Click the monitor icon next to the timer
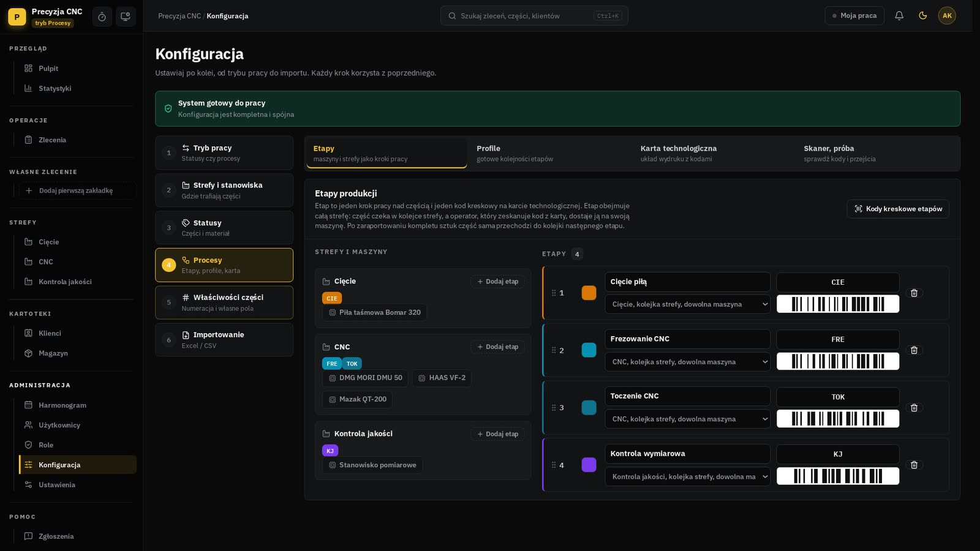This screenshot has height=551, width=980. point(126,17)
